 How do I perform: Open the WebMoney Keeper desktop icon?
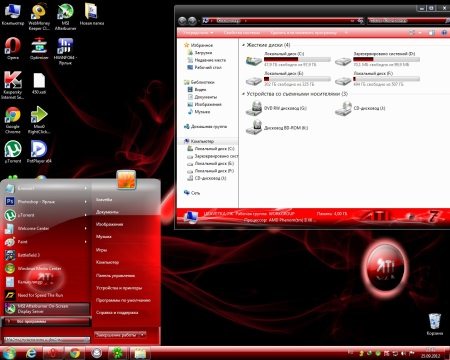39,16
